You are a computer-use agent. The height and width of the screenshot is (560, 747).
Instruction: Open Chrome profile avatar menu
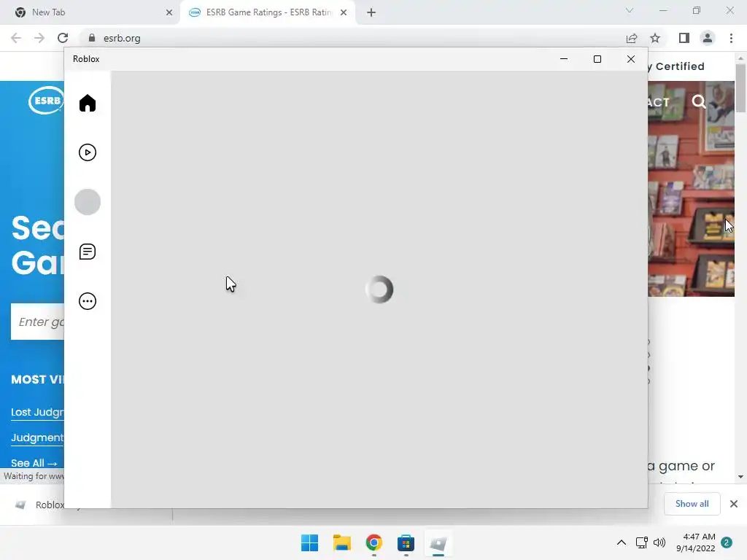tap(708, 38)
